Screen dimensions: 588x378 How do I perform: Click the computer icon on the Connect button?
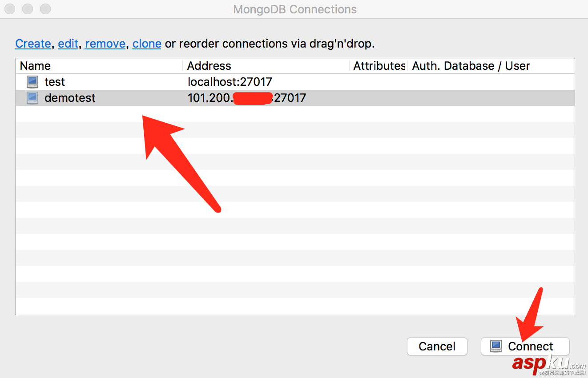(496, 346)
